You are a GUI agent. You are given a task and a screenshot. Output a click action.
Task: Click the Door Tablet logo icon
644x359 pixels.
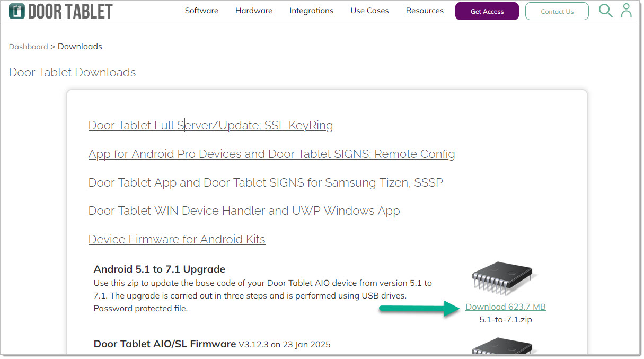pos(17,11)
